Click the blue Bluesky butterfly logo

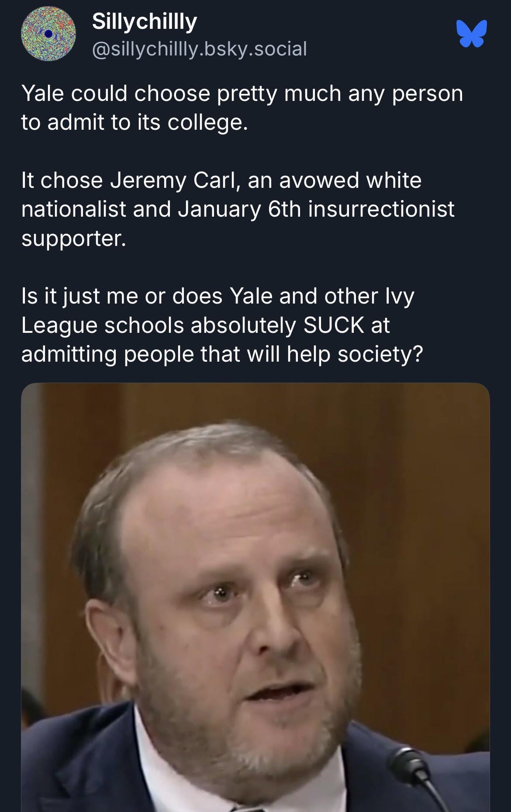[x=472, y=34]
